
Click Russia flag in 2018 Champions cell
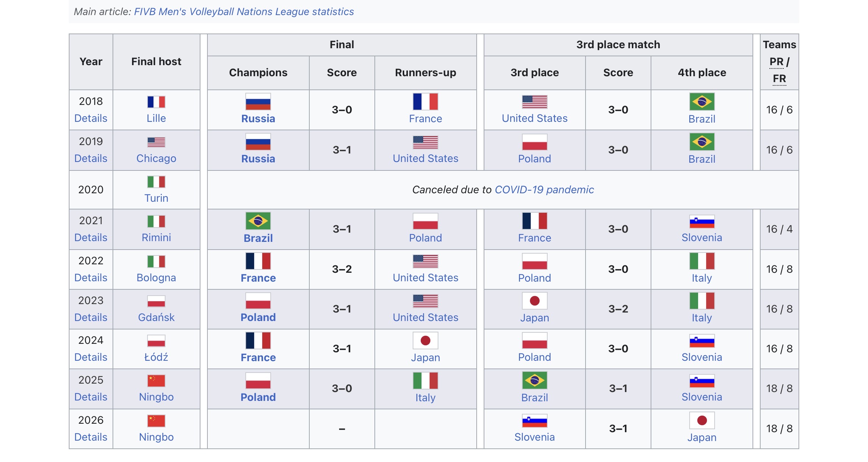[x=258, y=102]
